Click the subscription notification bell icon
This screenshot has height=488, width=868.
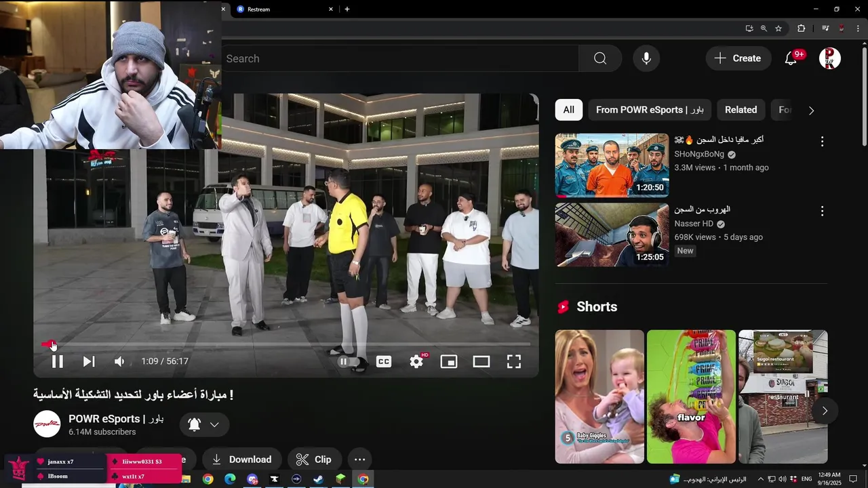click(194, 424)
